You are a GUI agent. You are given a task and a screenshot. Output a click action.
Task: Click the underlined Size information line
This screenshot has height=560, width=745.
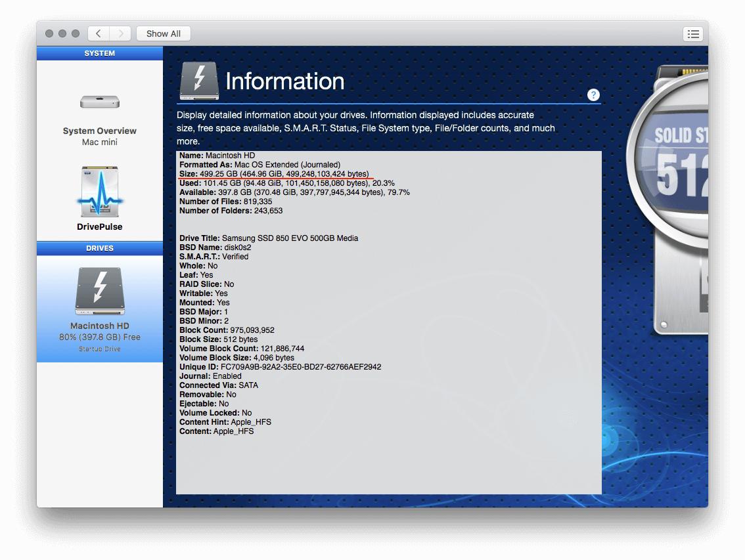point(274,173)
